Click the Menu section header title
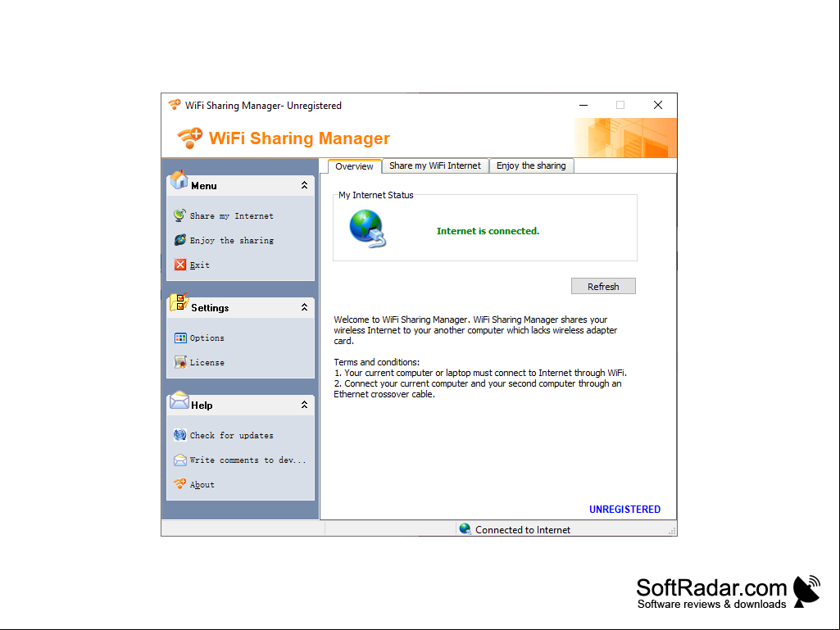The width and height of the screenshot is (840, 630). coord(203,186)
